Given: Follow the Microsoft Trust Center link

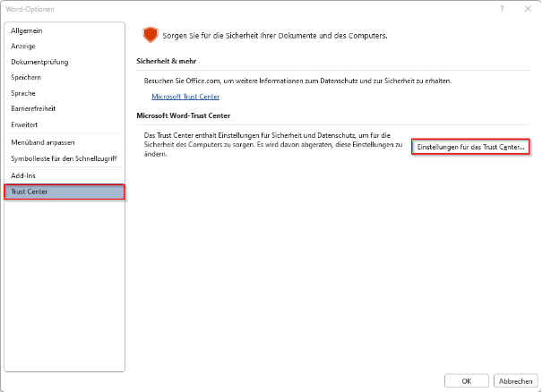Looking at the screenshot, I should tap(185, 97).
